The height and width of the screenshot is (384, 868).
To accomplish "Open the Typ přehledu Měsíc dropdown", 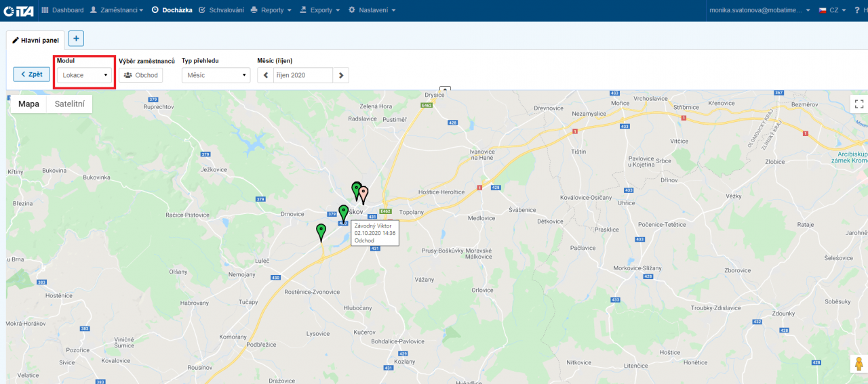I will tap(216, 75).
